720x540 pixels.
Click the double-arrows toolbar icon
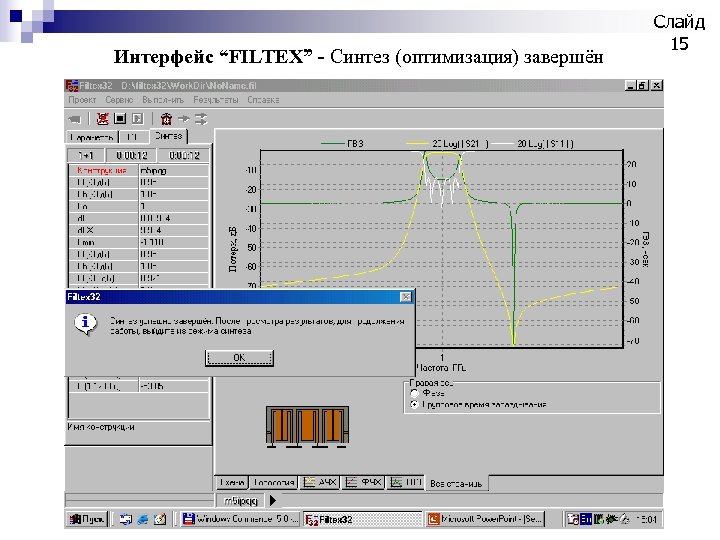click(x=201, y=119)
